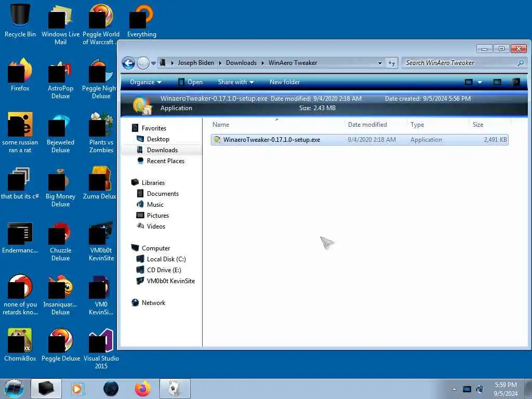Select WinaeroTweaker-0.17.1.0-setup.exe file row
This screenshot has height=399, width=532.
360,140
